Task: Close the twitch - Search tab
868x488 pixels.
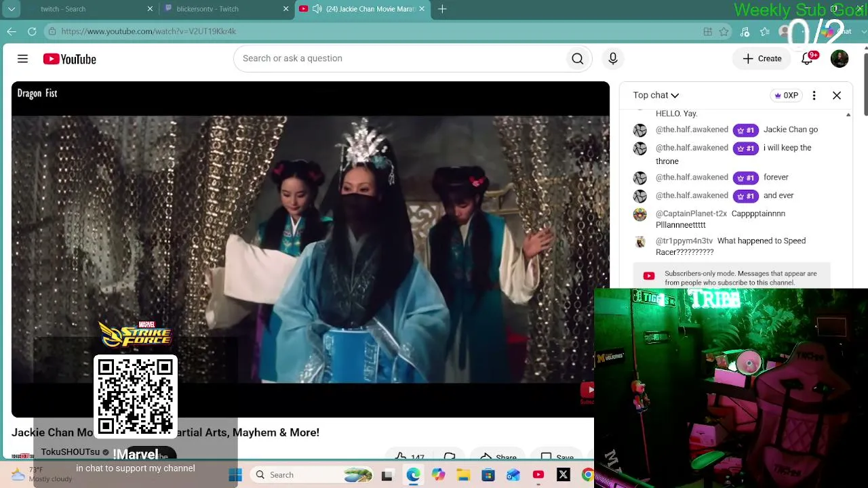Action: pos(150,9)
